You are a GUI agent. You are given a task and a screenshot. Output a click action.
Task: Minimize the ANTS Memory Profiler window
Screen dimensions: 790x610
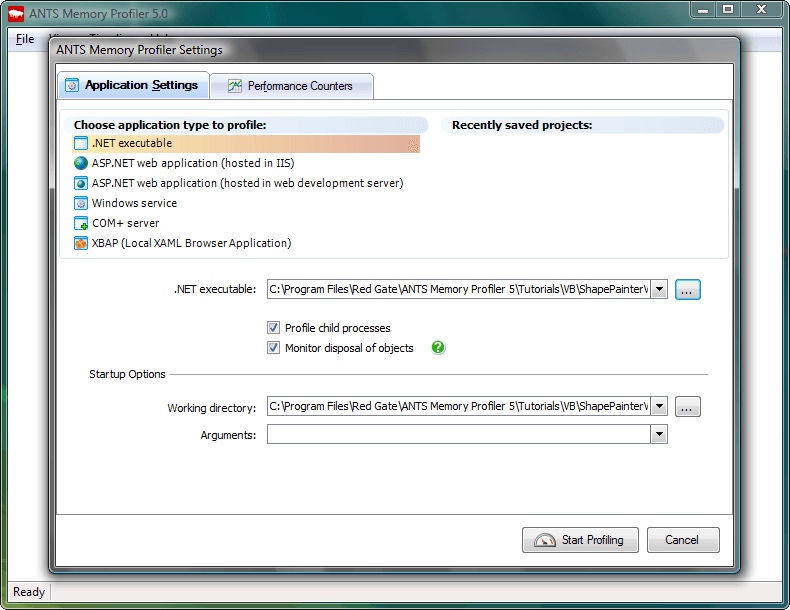tap(704, 9)
